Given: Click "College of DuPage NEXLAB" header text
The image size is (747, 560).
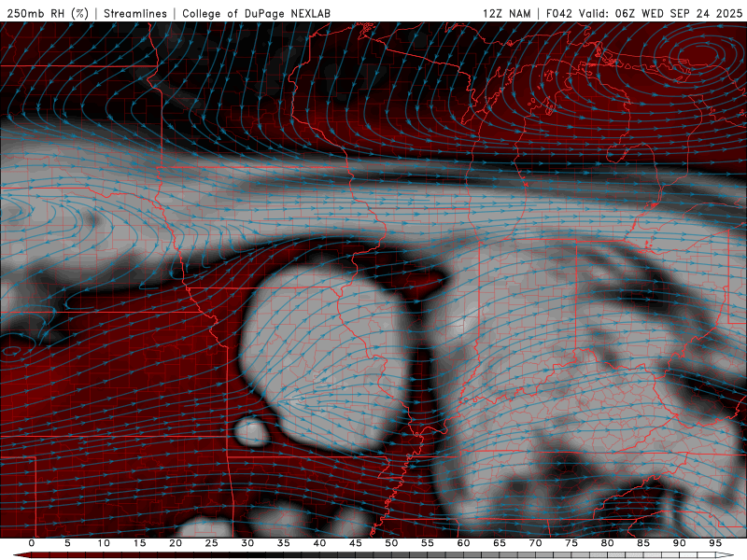Looking at the screenshot, I should click(x=256, y=14).
